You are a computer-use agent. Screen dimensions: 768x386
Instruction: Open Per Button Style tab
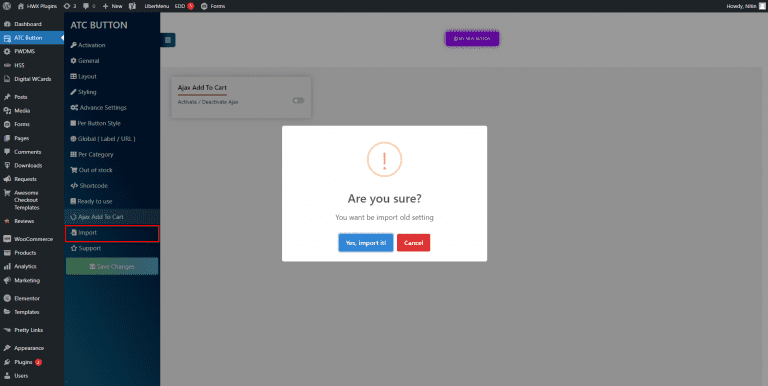click(112, 123)
